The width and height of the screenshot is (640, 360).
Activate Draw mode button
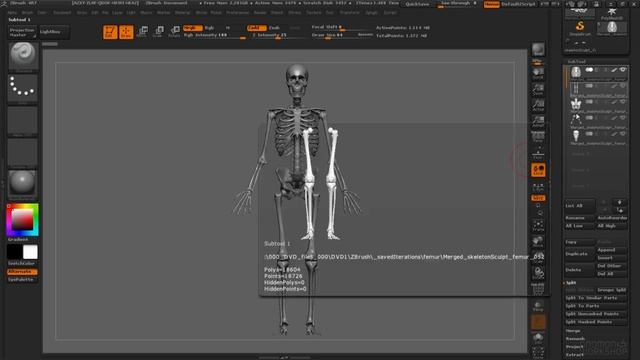pyautogui.click(x=126, y=32)
